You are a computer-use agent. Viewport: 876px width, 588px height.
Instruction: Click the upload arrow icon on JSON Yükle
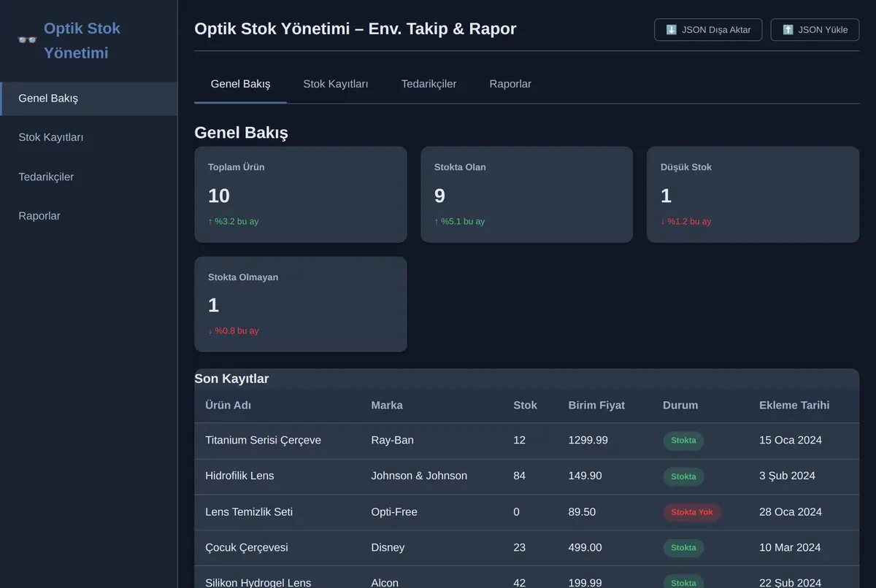pos(788,30)
